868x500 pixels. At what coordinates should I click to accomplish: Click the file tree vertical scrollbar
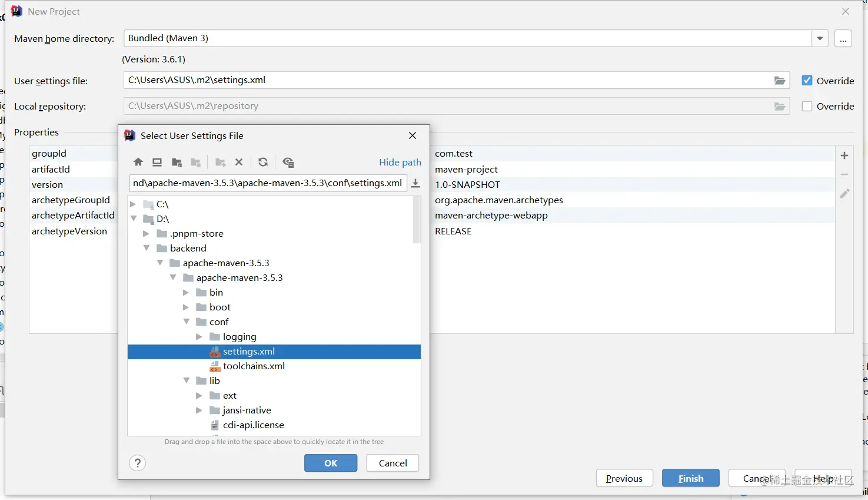coord(417,220)
